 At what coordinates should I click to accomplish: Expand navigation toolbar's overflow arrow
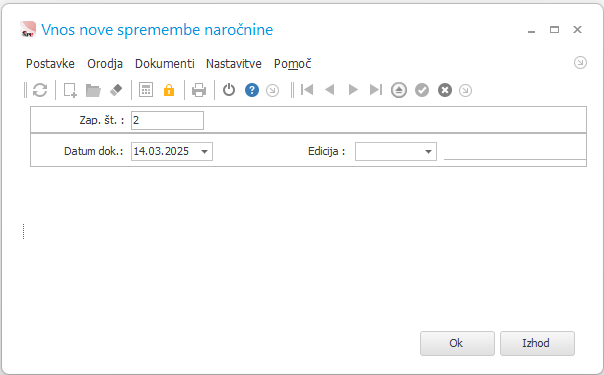[x=465, y=90]
